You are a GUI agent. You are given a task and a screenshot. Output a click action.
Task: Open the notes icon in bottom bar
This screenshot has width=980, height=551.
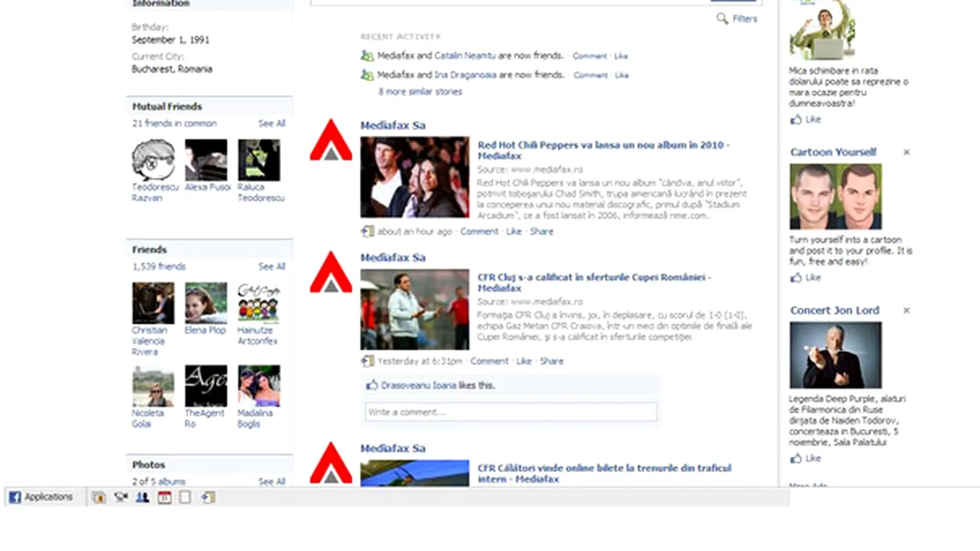tap(185, 497)
